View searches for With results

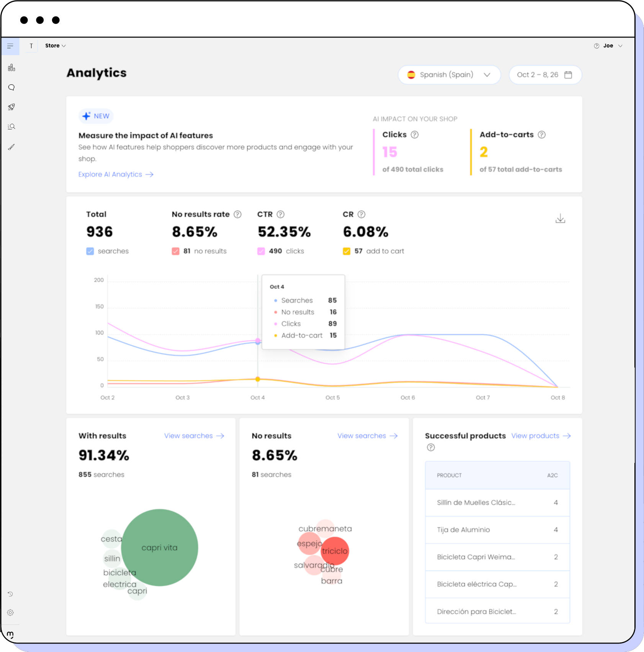[194, 436]
